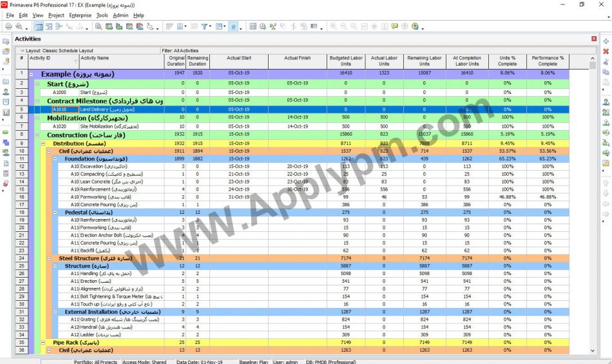Collapse the External Installation group

(x=55, y=312)
